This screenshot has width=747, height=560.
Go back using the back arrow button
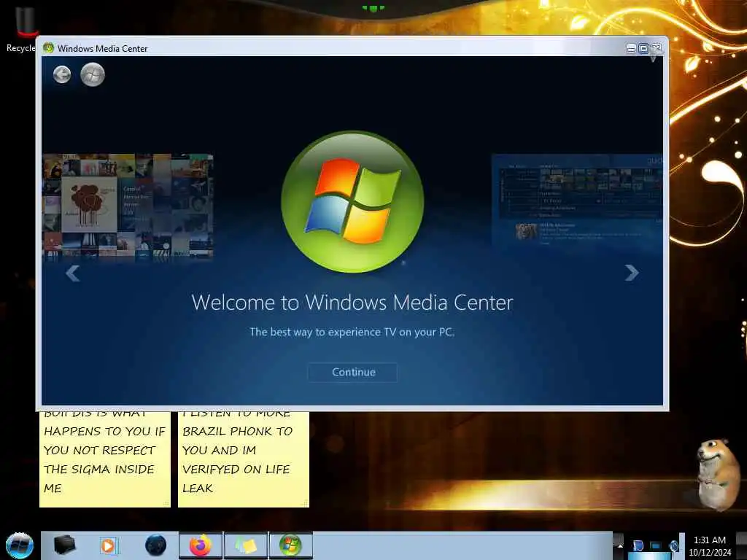[62, 74]
